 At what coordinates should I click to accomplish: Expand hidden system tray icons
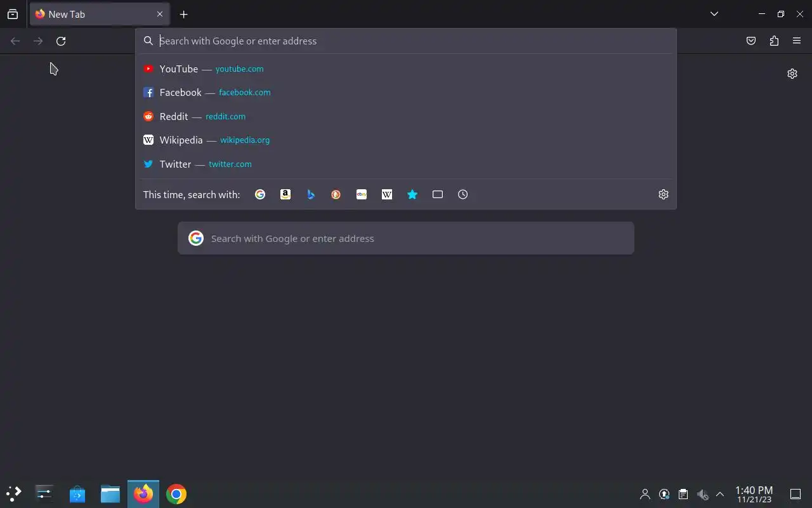click(720, 494)
